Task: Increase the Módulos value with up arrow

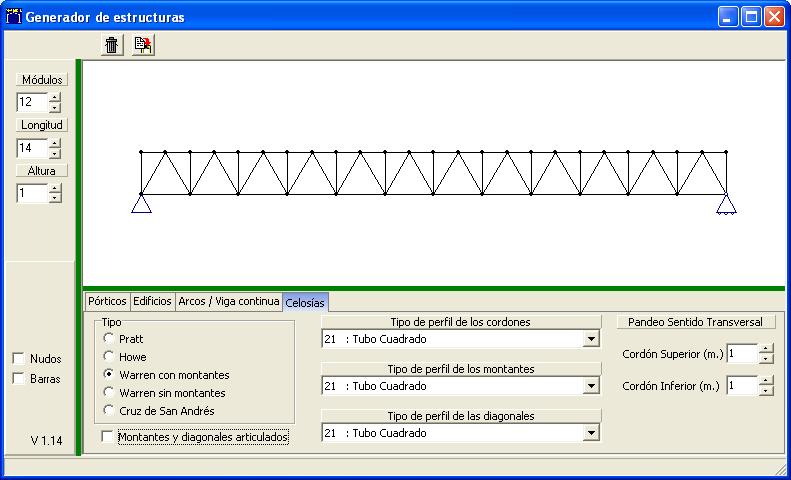Action: (x=54, y=97)
